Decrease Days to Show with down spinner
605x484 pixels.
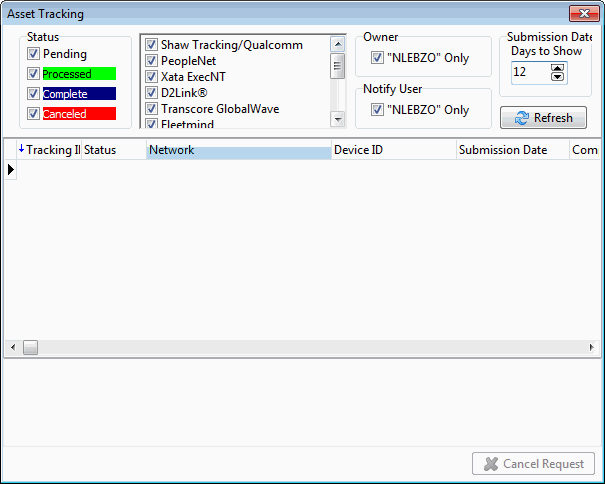(557, 76)
